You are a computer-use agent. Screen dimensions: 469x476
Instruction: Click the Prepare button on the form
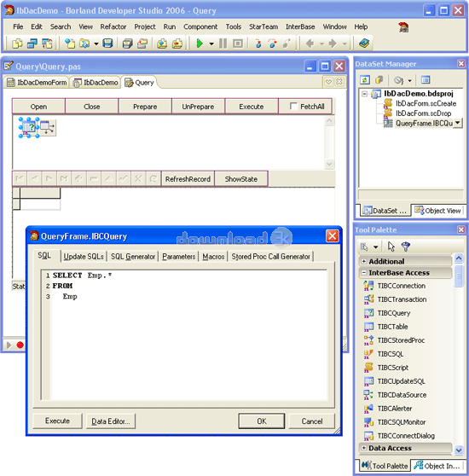(x=145, y=107)
